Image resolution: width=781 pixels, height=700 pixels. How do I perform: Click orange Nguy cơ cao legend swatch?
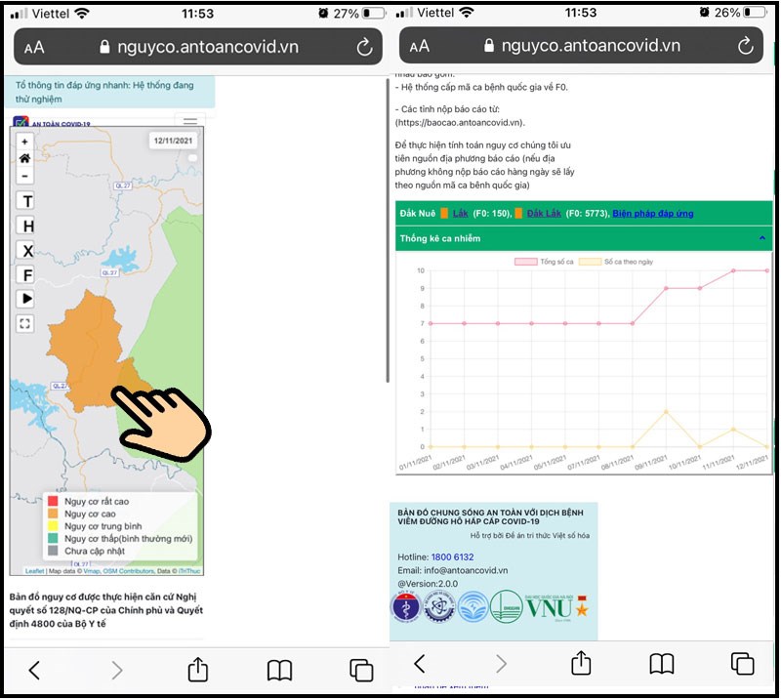click(x=53, y=514)
